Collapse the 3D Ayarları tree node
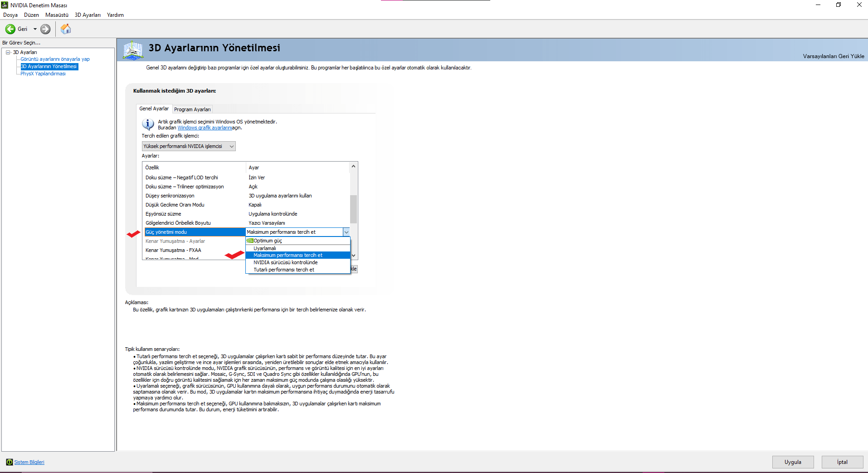 pyautogui.click(x=8, y=52)
